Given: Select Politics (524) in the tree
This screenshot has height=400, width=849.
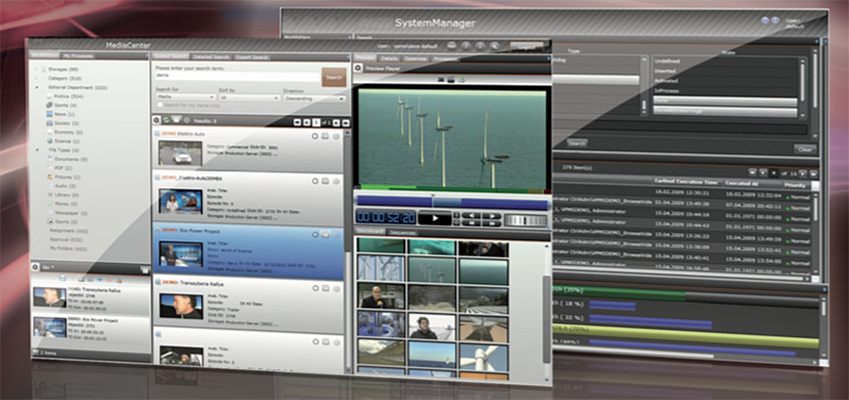Looking at the screenshot, I should coord(69,96).
